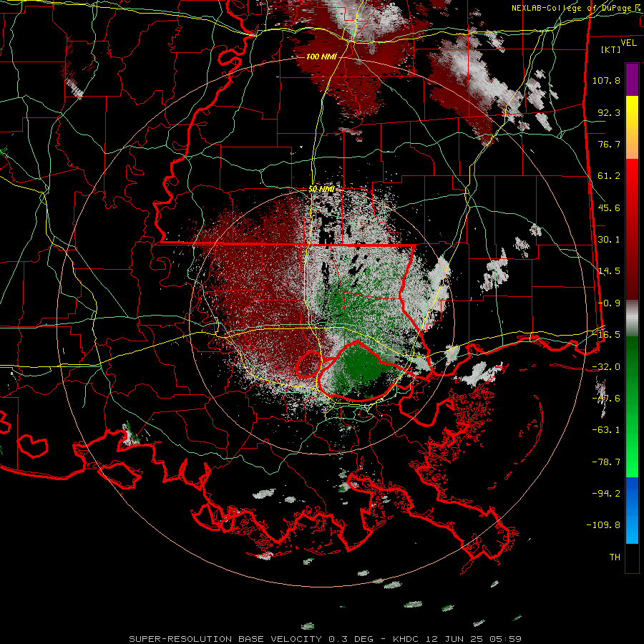
Task: Click the 100 NMI range ring label
Action: (321, 57)
